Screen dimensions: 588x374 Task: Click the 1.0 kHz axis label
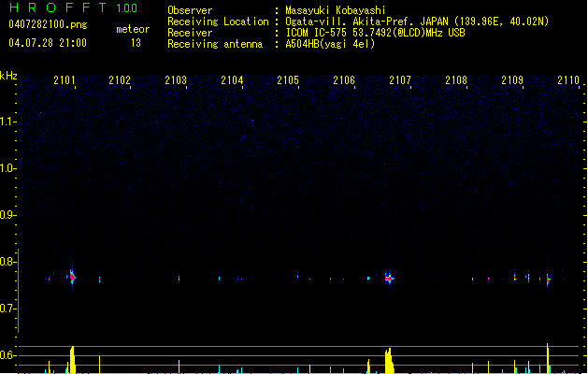click(7, 168)
